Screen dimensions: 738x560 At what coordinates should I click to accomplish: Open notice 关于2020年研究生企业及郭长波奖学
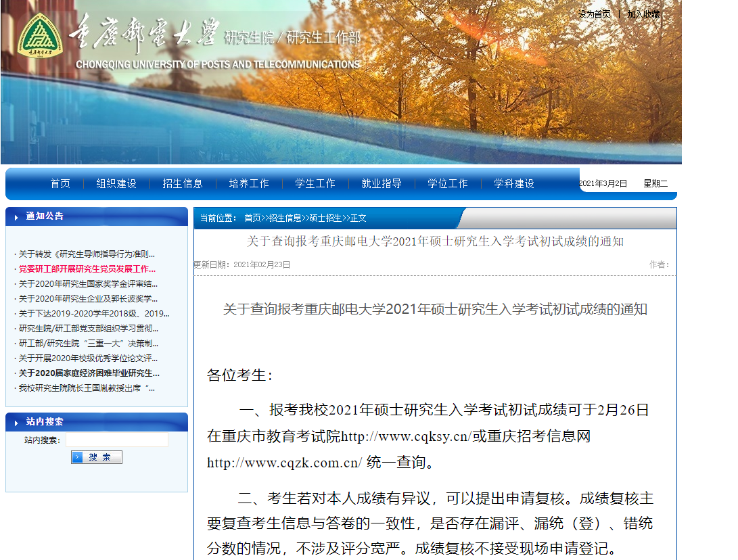click(x=88, y=299)
